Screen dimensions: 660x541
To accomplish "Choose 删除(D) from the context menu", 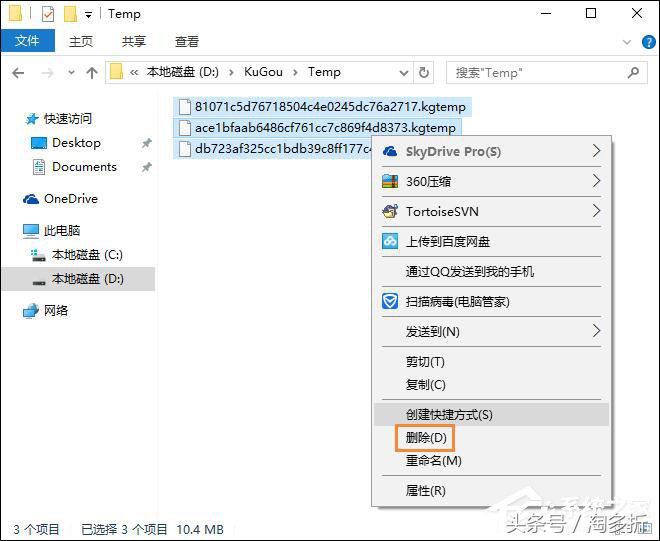I will (426, 438).
